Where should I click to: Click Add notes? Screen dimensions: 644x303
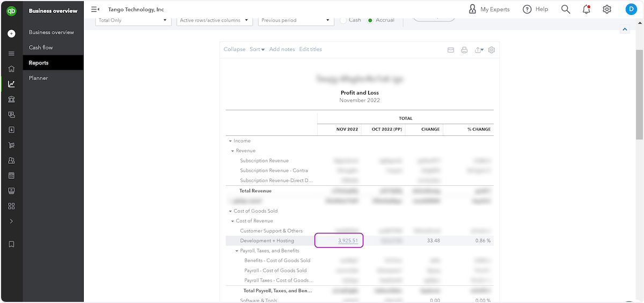click(282, 49)
